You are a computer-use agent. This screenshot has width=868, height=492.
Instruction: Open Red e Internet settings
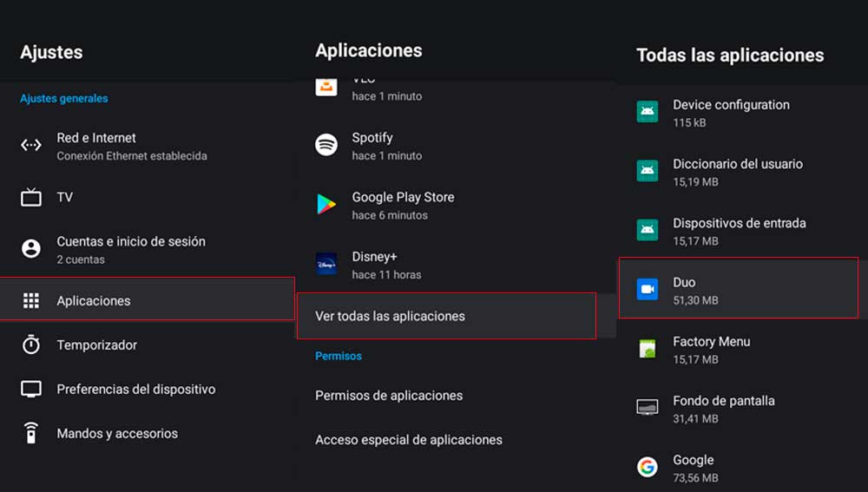pyautogui.click(x=148, y=146)
